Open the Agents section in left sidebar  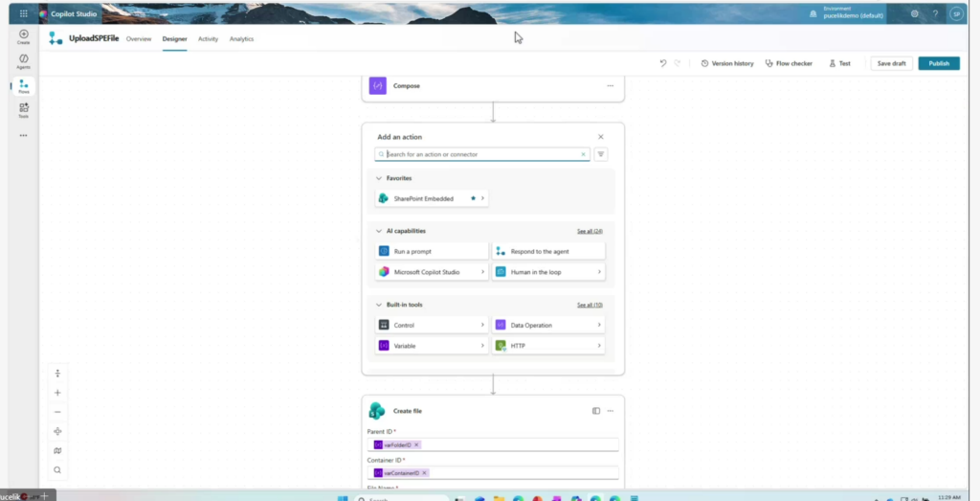pyautogui.click(x=23, y=61)
